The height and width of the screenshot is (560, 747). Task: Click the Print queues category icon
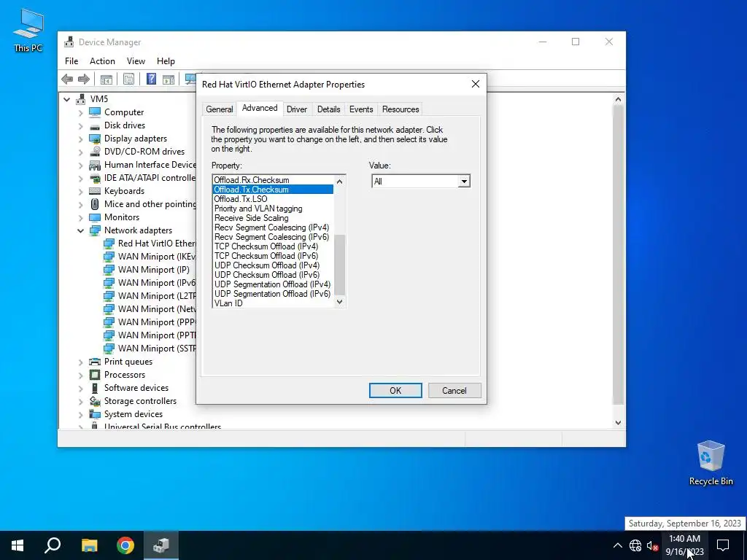[96, 362]
